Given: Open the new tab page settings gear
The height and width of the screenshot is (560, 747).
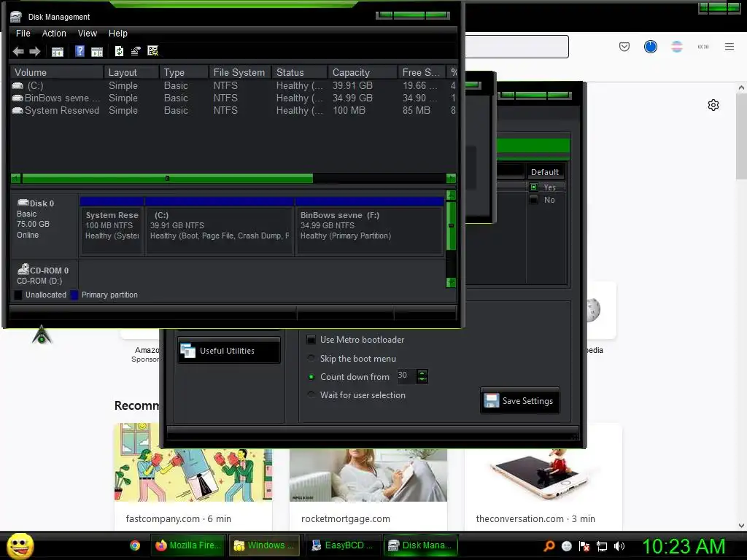Looking at the screenshot, I should pos(713,105).
